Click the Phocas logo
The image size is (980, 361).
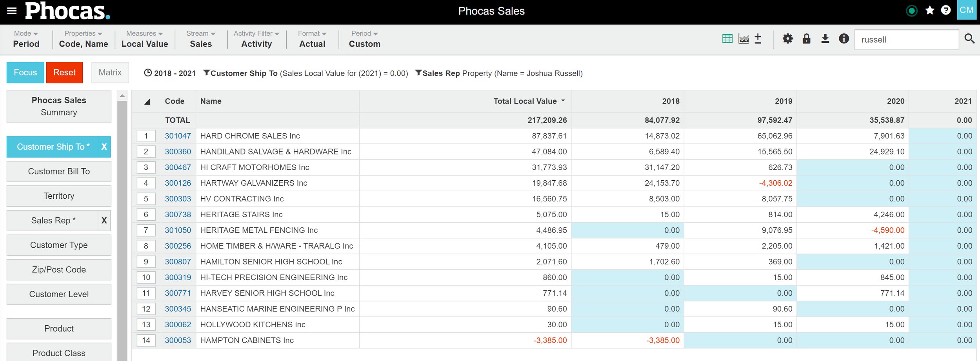[x=68, y=11]
